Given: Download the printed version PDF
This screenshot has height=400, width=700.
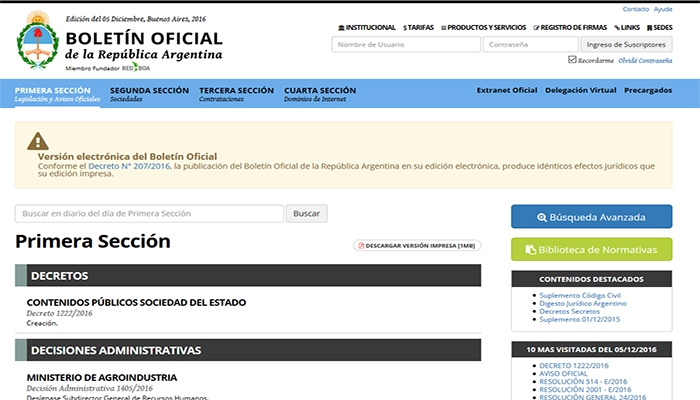Looking at the screenshot, I should 416,245.
